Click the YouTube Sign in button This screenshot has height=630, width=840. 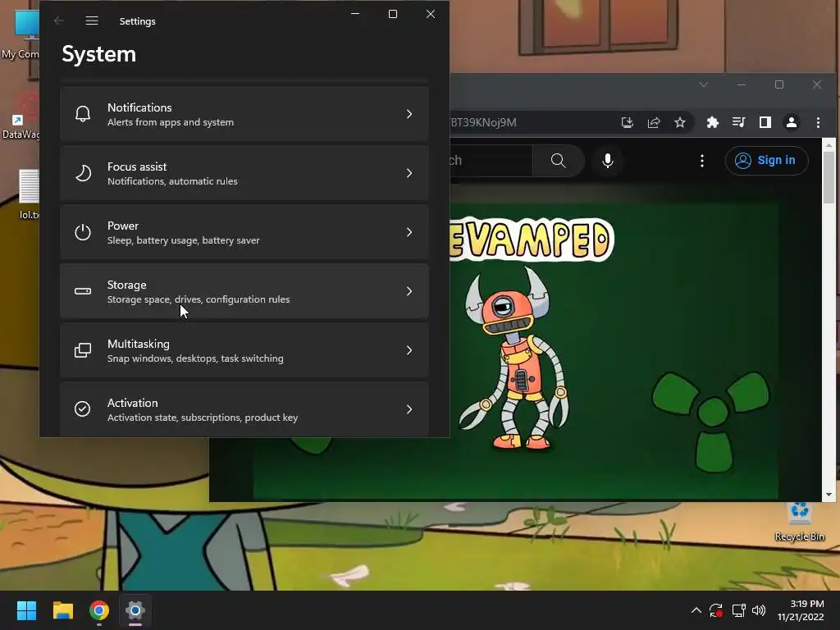[766, 160]
